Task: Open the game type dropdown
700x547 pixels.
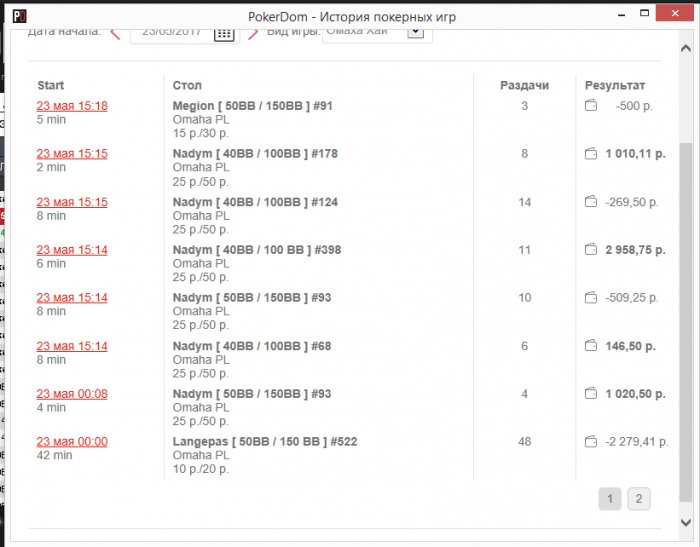Action: pos(416,33)
